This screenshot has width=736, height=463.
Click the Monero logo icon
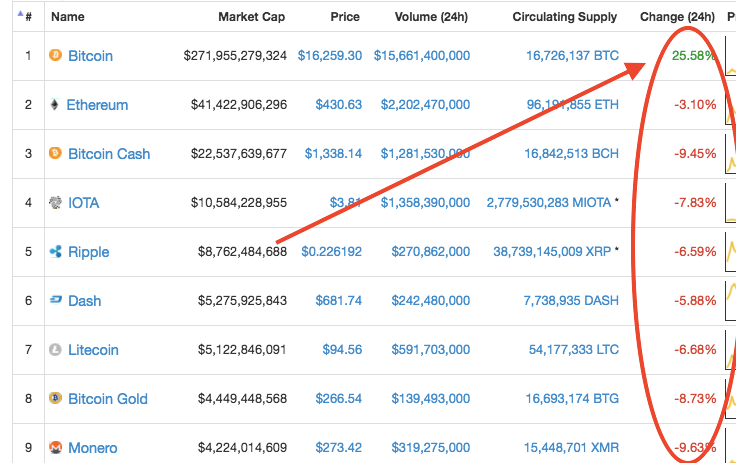pyautogui.click(x=55, y=448)
